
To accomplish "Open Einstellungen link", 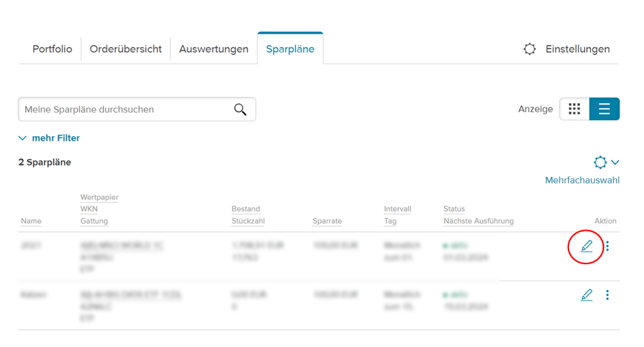I will click(578, 49).
